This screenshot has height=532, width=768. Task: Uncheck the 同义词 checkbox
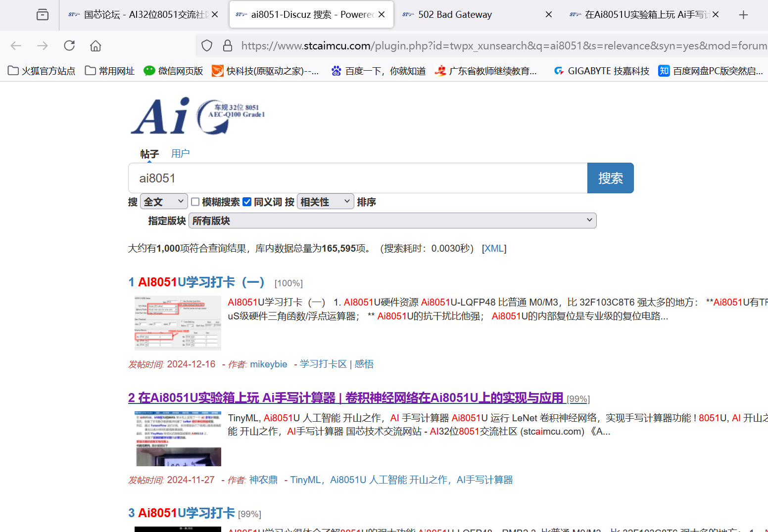(x=247, y=202)
